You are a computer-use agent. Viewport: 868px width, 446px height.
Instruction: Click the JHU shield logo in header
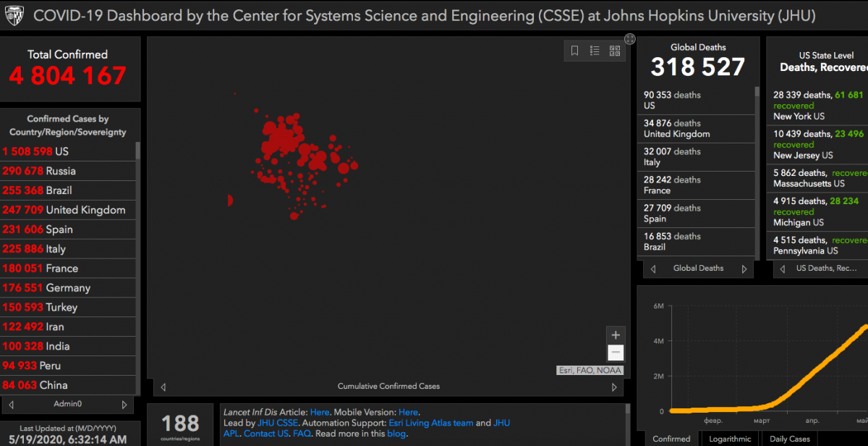[x=14, y=15]
